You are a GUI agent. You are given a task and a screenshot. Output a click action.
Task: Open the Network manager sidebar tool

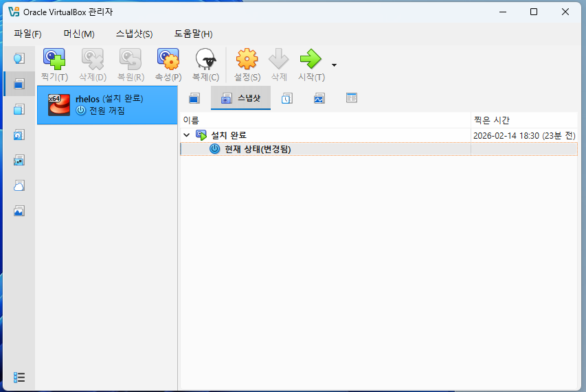(x=19, y=160)
